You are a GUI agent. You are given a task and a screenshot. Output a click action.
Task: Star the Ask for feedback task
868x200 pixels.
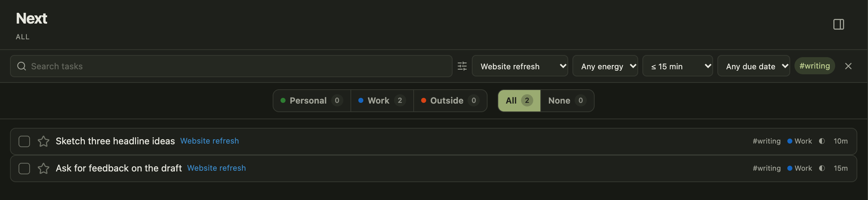coord(44,168)
